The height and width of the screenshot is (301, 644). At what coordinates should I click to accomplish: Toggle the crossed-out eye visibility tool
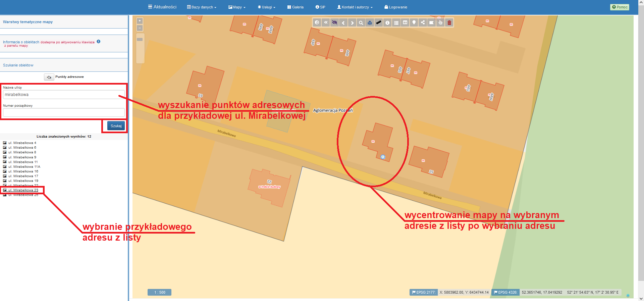click(x=334, y=23)
